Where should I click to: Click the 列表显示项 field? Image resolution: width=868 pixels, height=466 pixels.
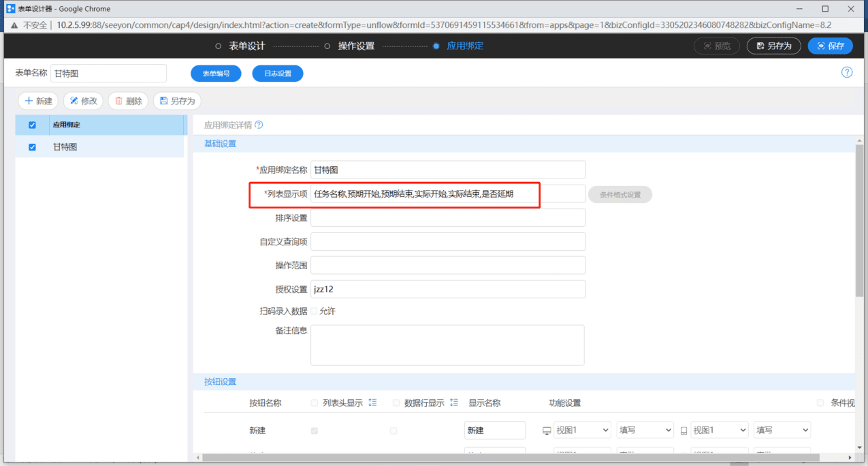(x=448, y=194)
